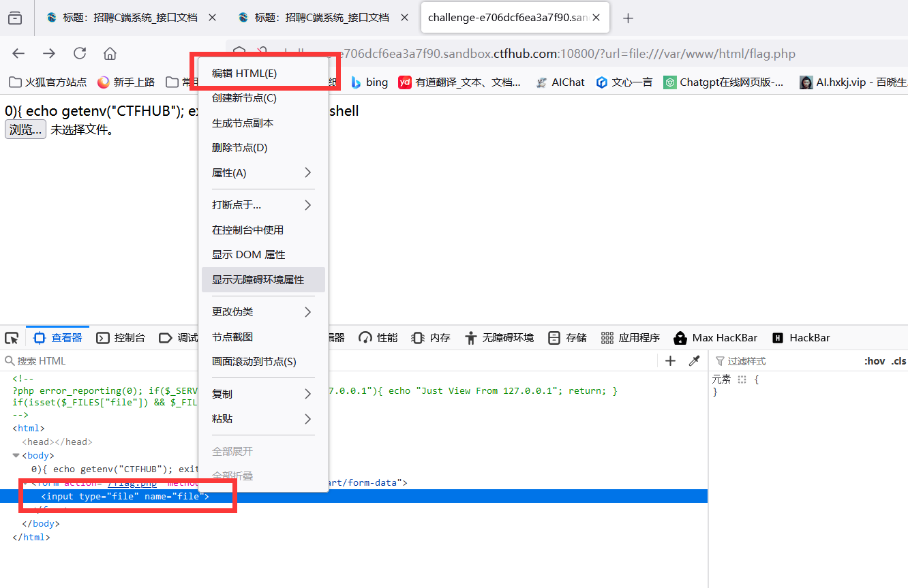Click the 过滤样式 filter field
The image size is (908, 588).
pyautogui.click(x=784, y=361)
